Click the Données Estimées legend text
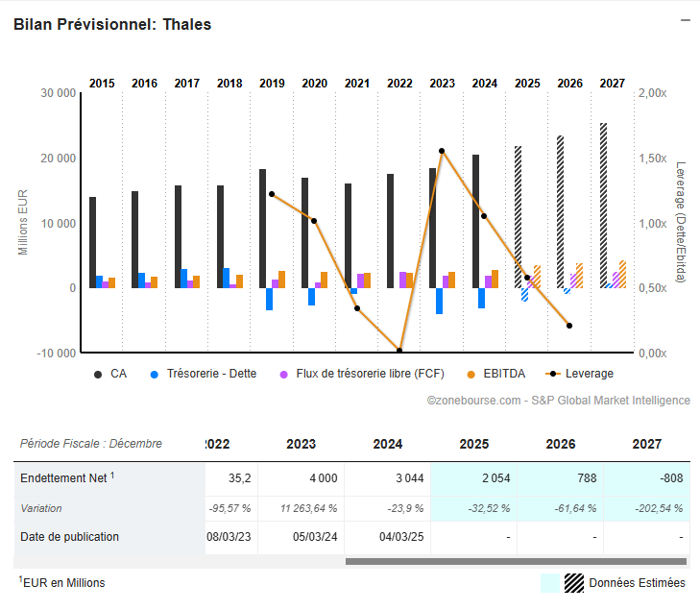Image resolution: width=700 pixels, height=610 pixels. coord(637,583)
